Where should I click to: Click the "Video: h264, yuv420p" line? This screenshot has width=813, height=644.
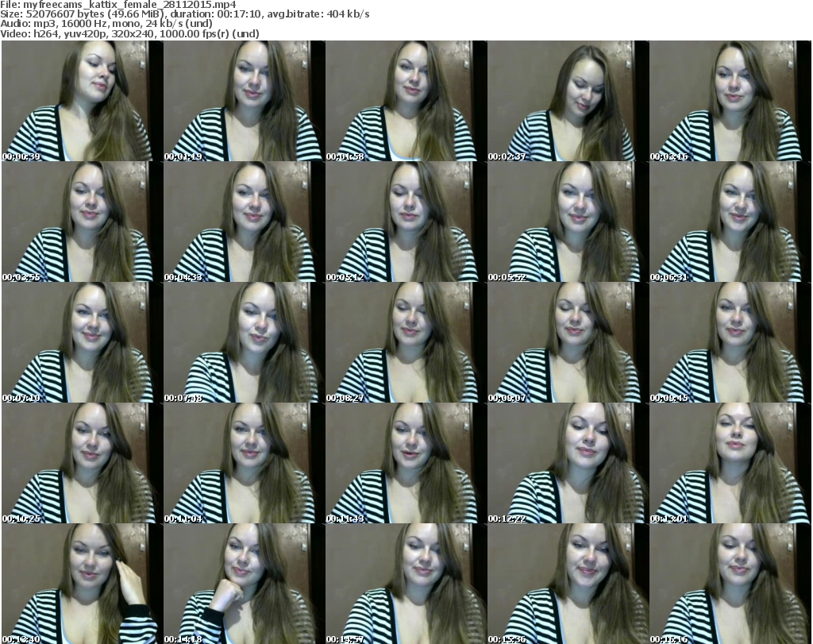129,33
